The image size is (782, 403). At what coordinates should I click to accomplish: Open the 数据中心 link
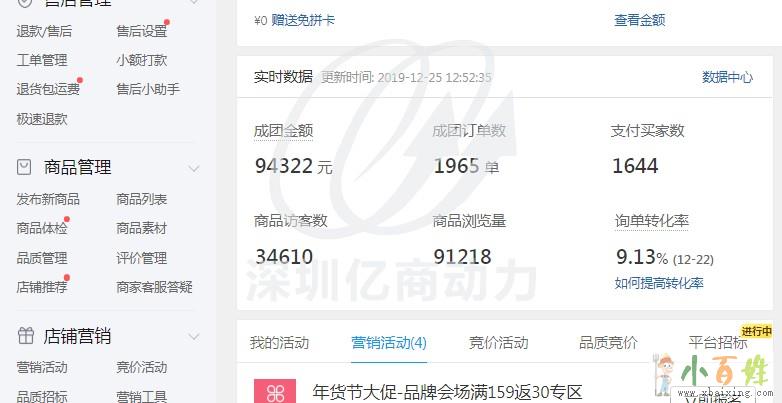(727, 77)
